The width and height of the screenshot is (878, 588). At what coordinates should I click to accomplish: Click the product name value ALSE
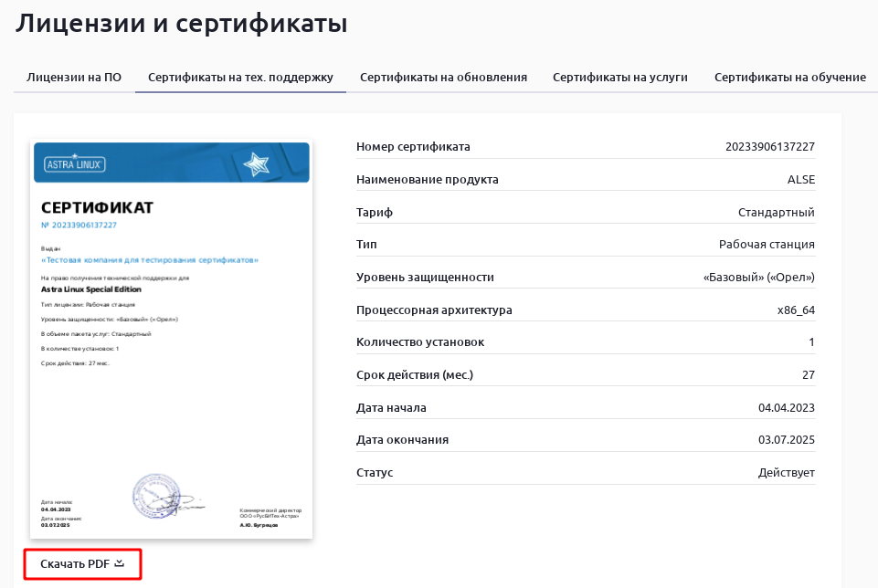tap(800, 180)
